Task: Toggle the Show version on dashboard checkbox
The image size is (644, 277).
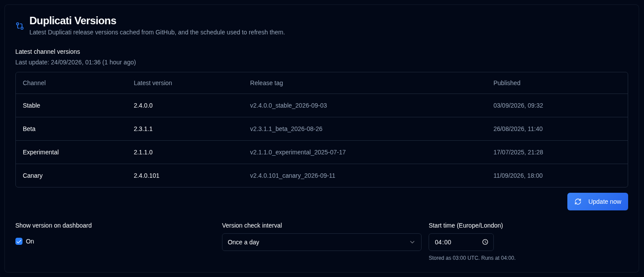Action: (x=19, y=241)
